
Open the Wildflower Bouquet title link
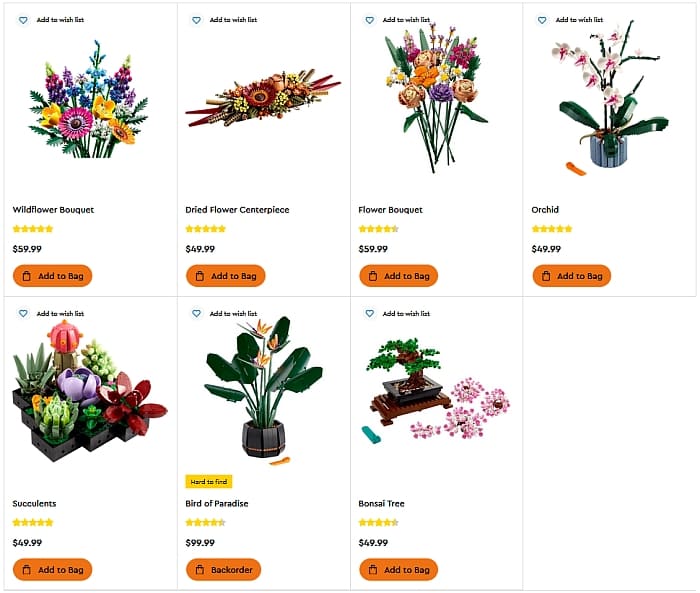(53, 210)
